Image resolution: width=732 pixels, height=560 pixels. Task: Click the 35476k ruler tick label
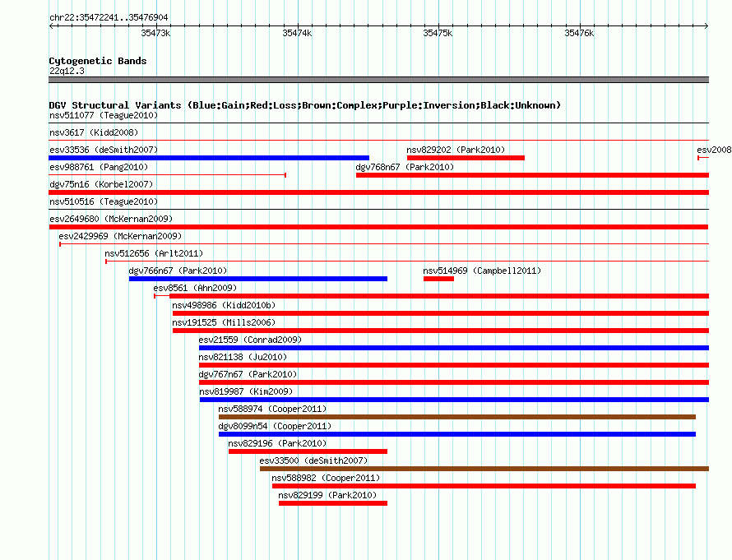tap(579, 33)
